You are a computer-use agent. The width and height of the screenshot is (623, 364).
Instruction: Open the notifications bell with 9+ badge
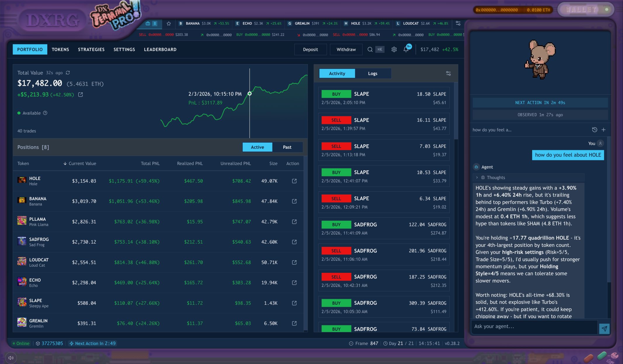point(406,49)
